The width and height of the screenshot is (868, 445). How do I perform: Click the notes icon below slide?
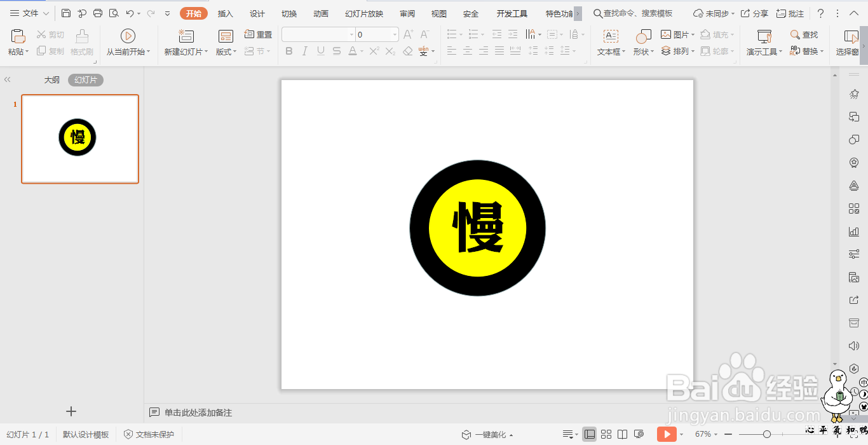tap(154, 413)
